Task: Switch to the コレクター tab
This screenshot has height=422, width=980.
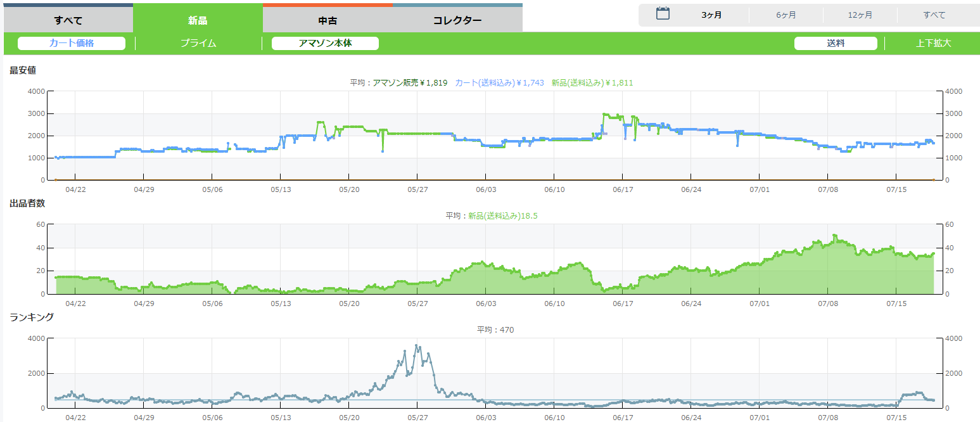Action: tap(457, 20)
